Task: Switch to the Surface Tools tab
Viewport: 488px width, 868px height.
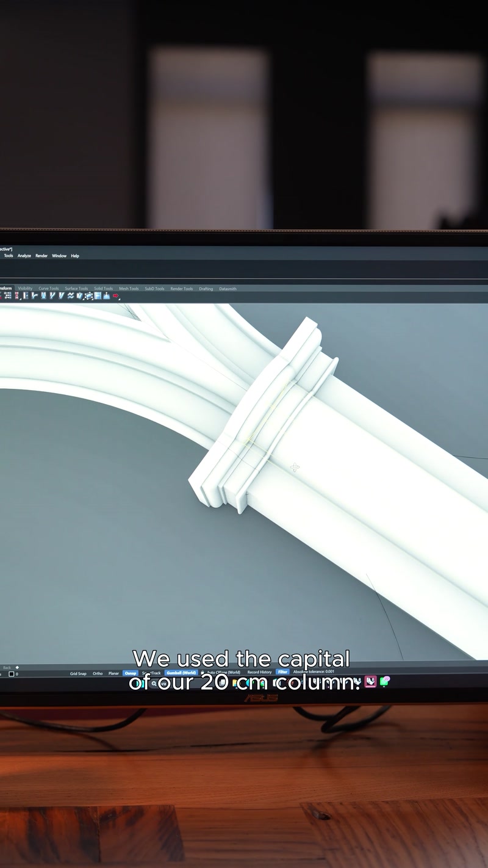Action: [x=76, y=289]
